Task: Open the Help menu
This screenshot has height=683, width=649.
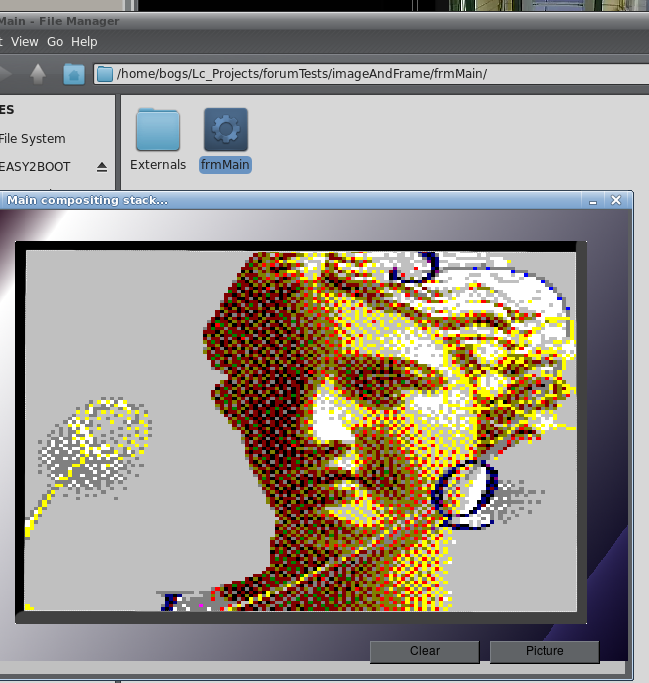Action: [x=84, y=42]
